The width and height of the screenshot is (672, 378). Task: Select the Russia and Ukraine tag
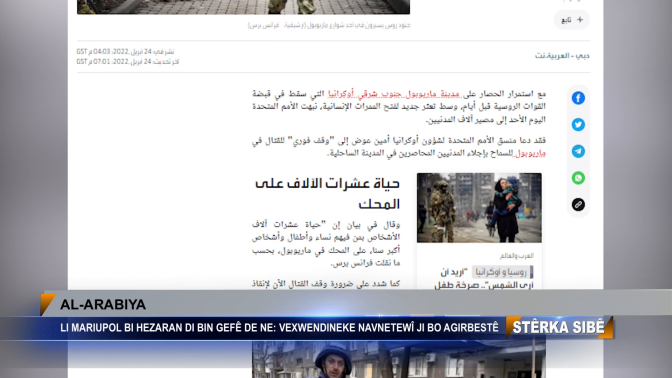click(502, 272)
